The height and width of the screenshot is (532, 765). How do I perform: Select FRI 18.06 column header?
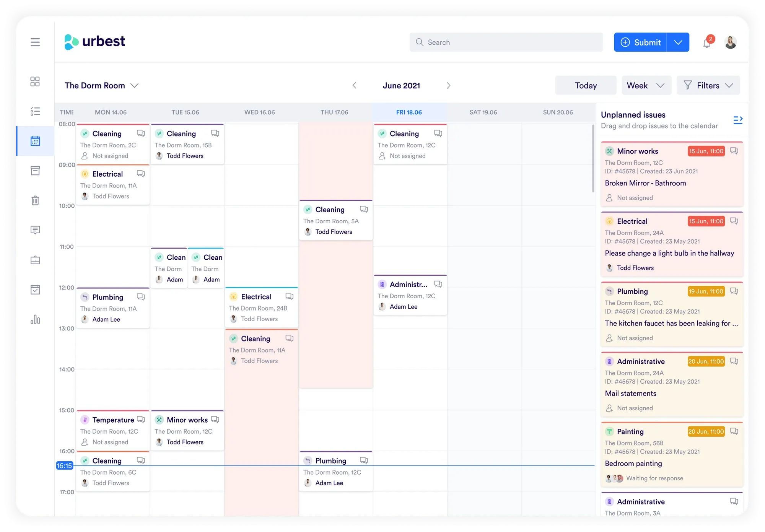(409, 112)
